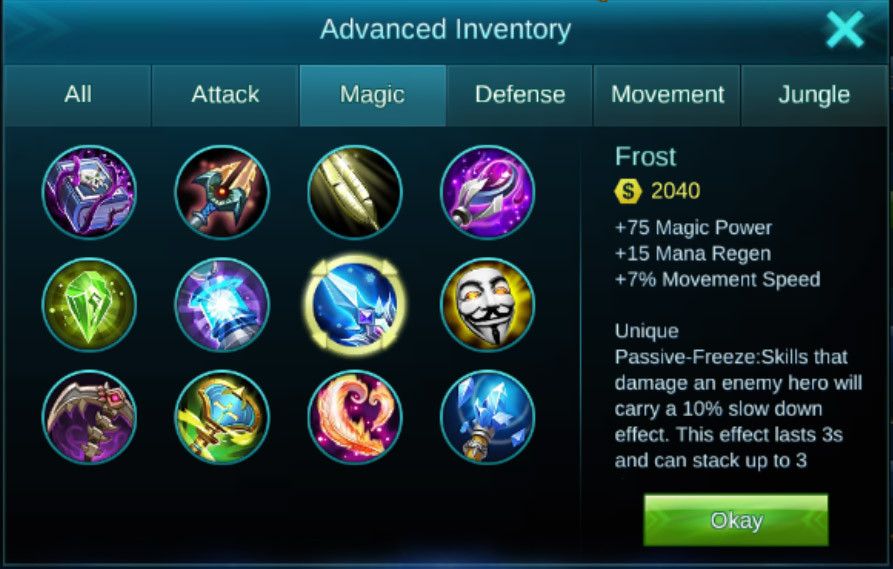Select the Magic tab
893x569 pixels.
[x=372, y=95]
